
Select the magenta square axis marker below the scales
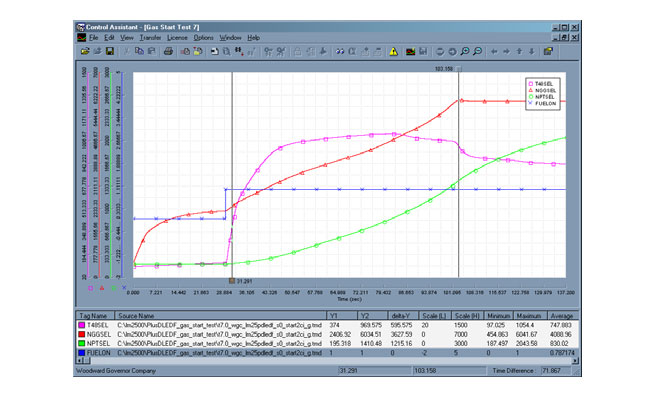click(90, 288)
